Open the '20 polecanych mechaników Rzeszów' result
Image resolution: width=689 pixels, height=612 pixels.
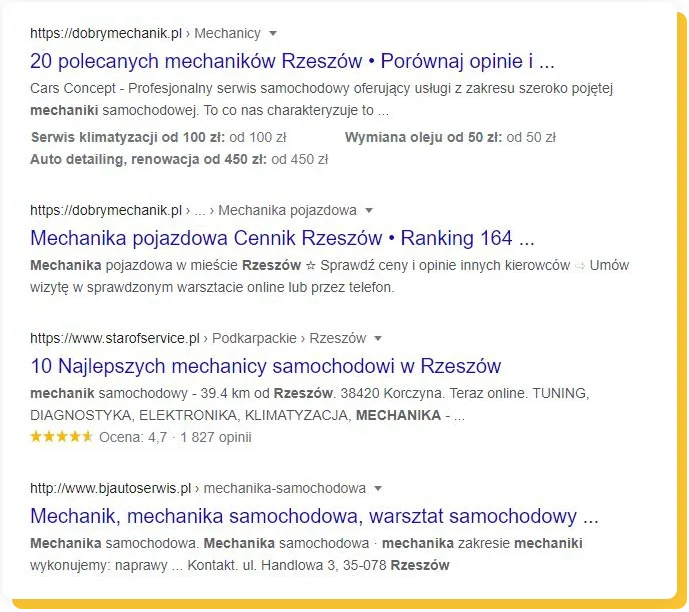coord(292,59)
